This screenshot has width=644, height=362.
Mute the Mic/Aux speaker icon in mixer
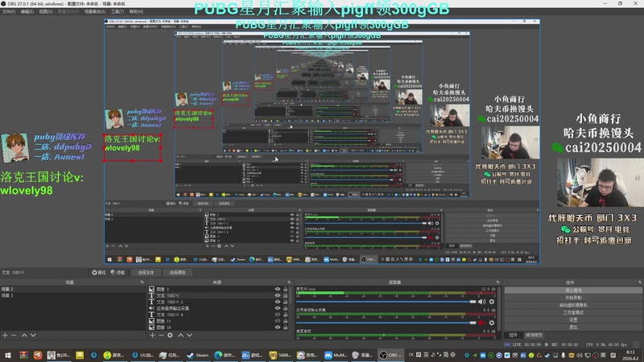click(x=481, y=302)
